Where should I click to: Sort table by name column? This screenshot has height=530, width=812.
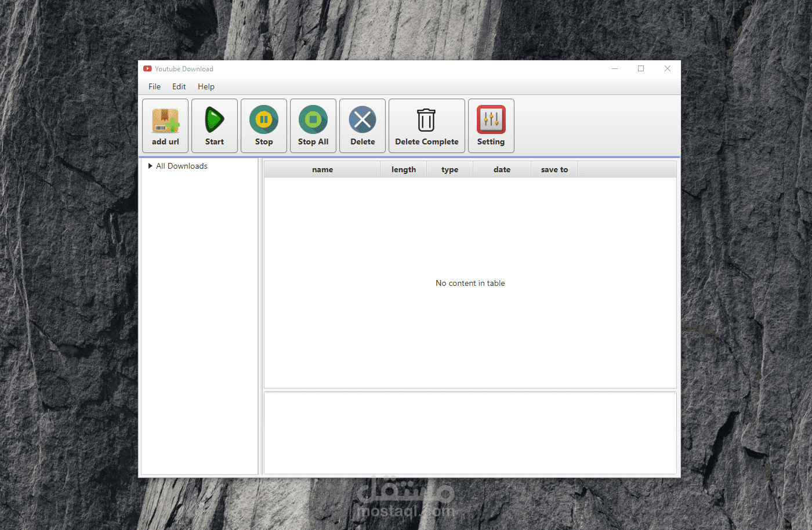322,169
